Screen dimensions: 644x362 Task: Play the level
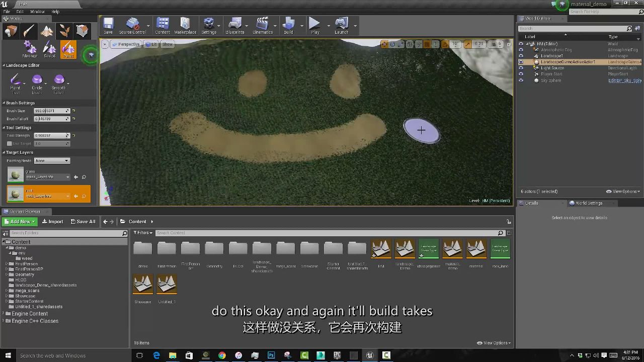[315, 26]
